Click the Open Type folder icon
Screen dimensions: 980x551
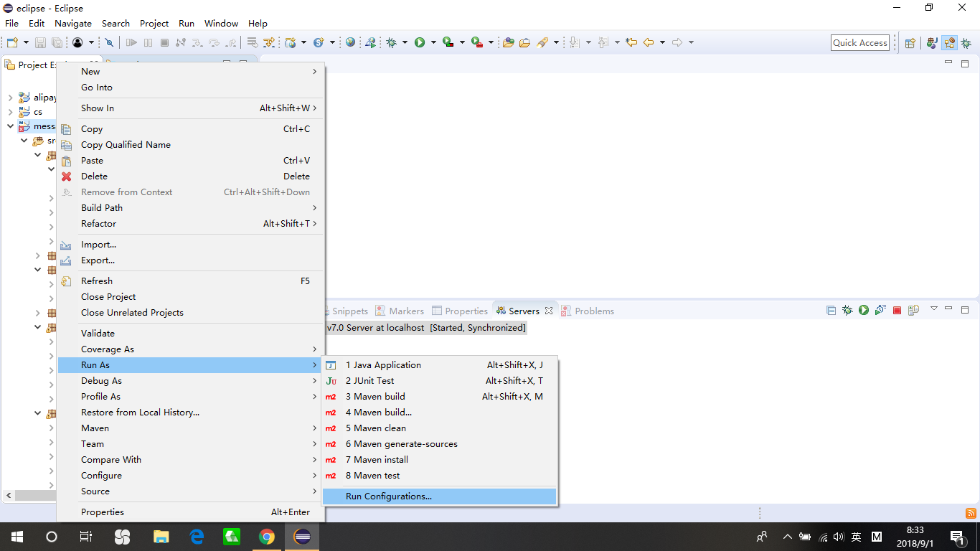pyautogui.click(x=508, y=43)
